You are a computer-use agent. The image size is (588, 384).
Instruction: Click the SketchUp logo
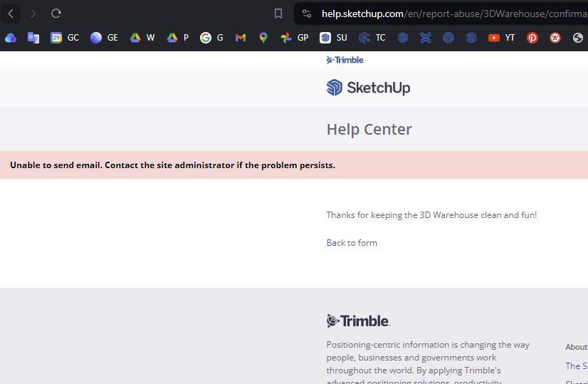368,88
